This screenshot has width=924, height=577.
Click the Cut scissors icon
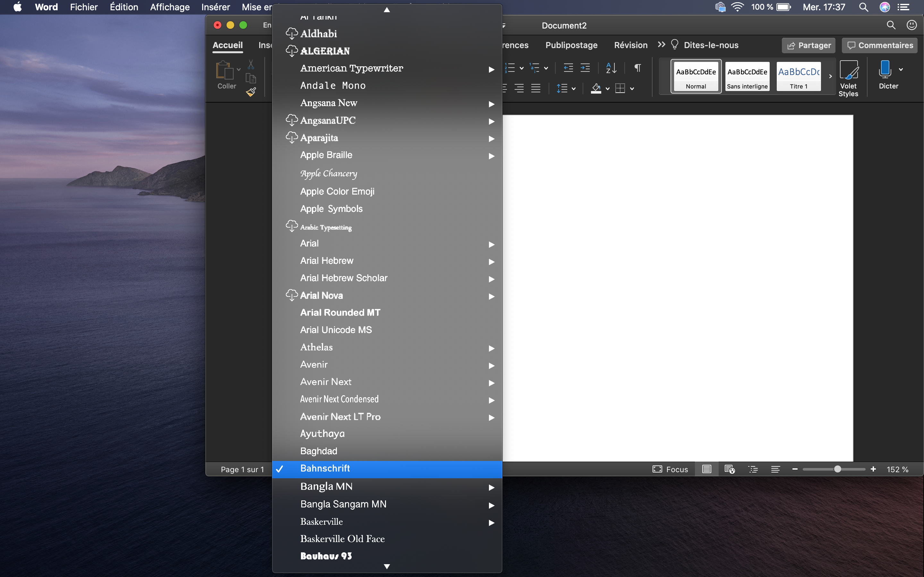251,64
